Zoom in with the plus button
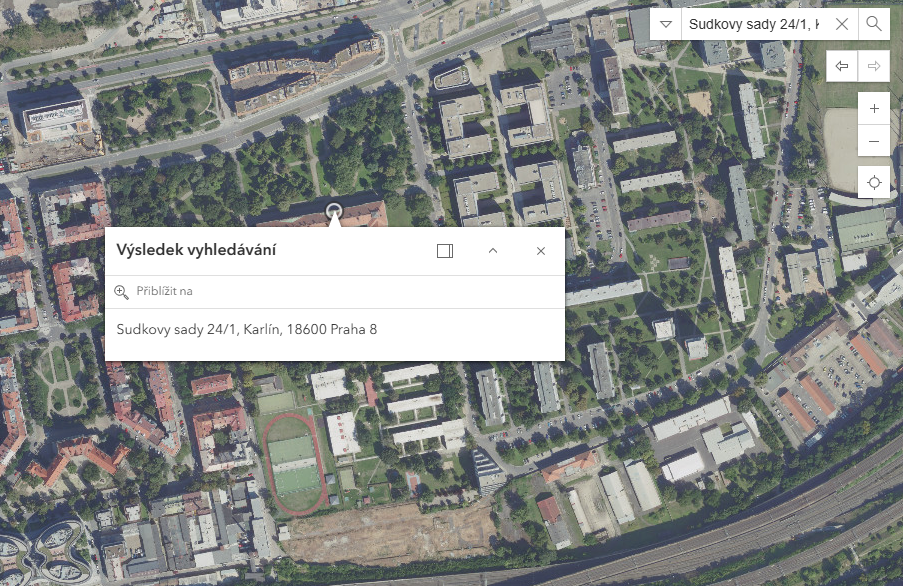Viewport: 903px width, 586px height. point(874,108)
